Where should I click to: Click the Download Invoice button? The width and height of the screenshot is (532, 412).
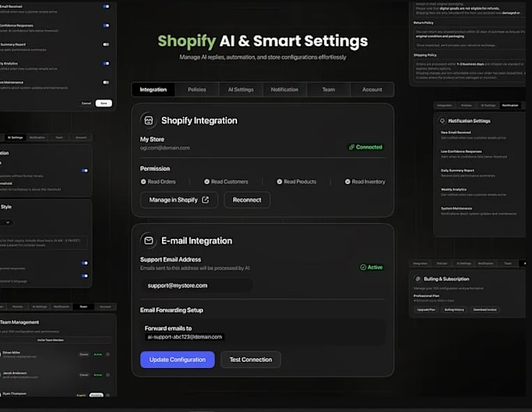pos(485,309)
